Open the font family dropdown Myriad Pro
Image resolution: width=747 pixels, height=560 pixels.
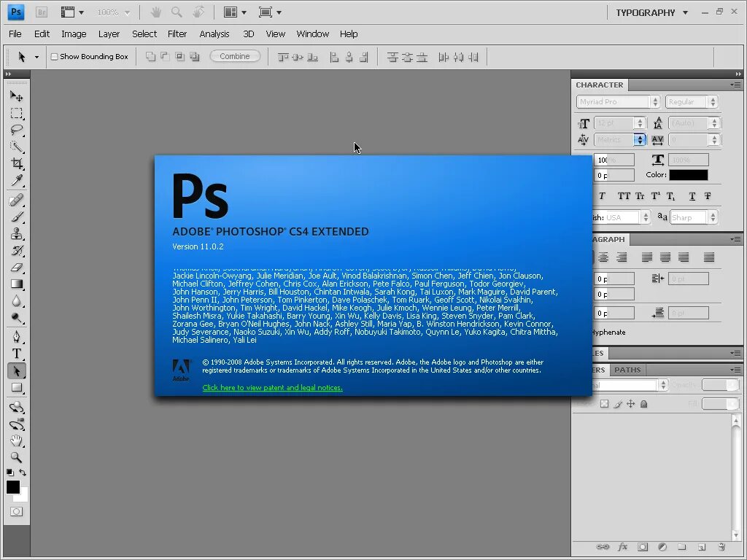(655, 102)
